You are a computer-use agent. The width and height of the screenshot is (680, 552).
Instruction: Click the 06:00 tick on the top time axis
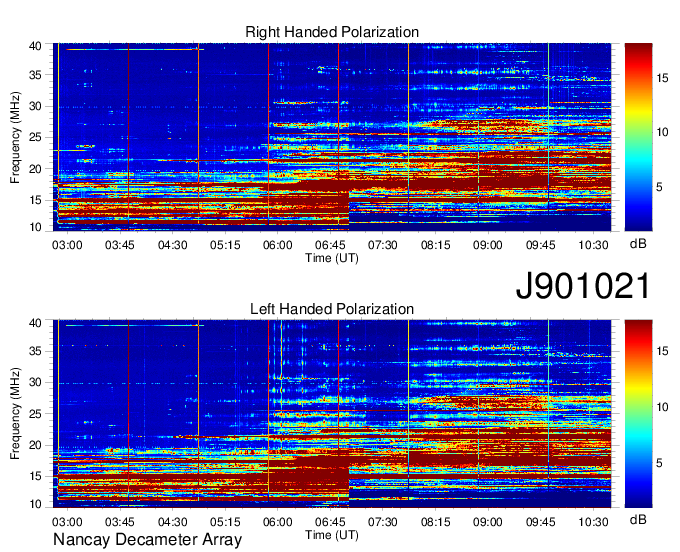tap(277, 245)
